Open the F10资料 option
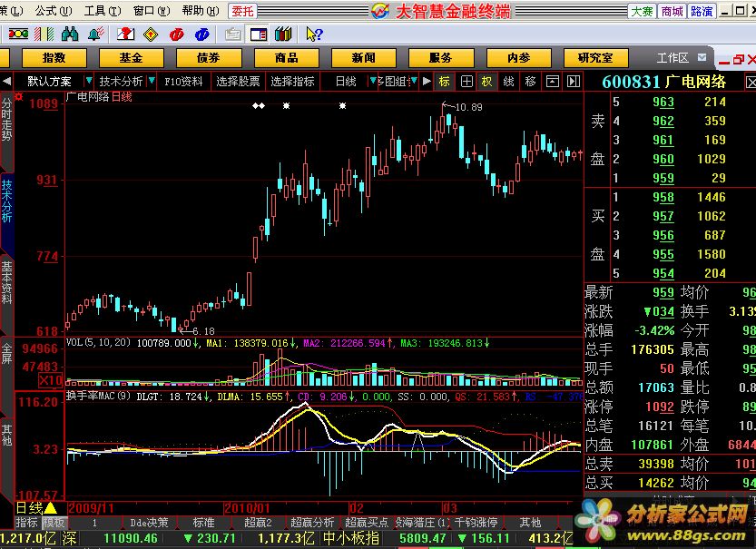This screenshot has height=549, width=756. [x=183, y=82]
